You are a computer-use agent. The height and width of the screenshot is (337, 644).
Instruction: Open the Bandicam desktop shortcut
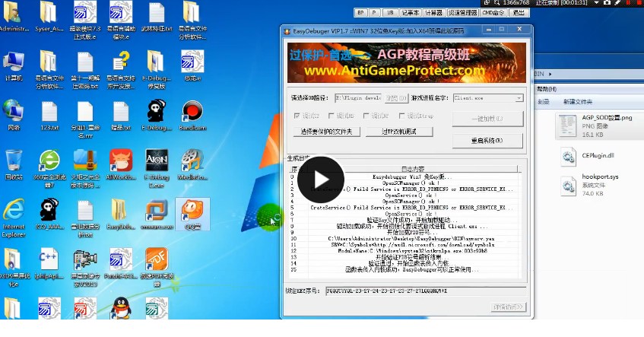point(192,115)
